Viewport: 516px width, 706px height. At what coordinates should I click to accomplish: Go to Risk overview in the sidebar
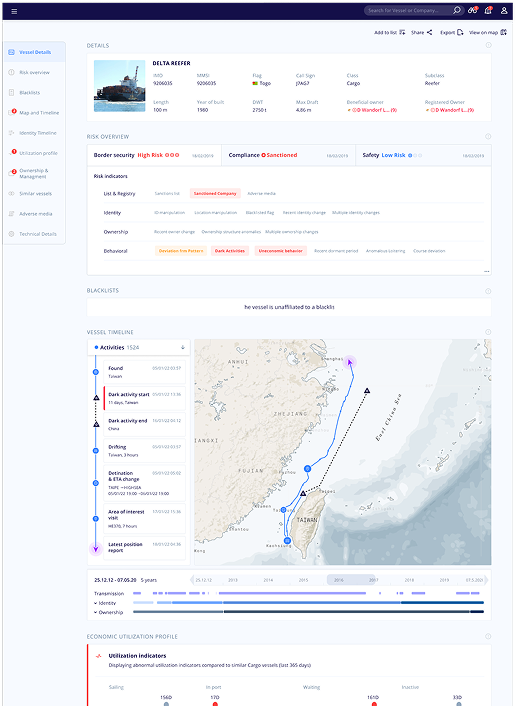pos(34,72)
